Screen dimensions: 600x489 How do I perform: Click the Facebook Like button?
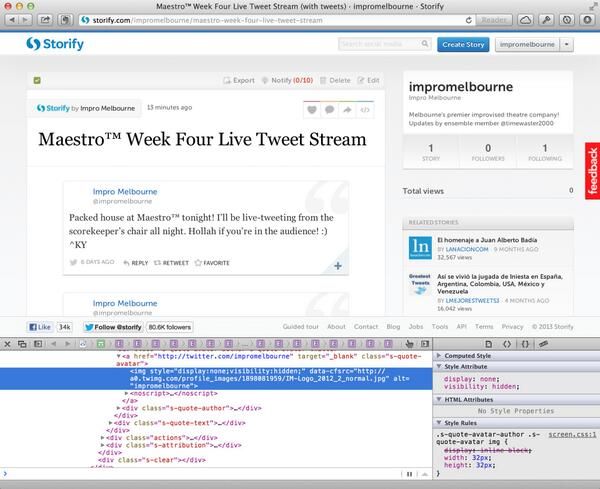40,327
